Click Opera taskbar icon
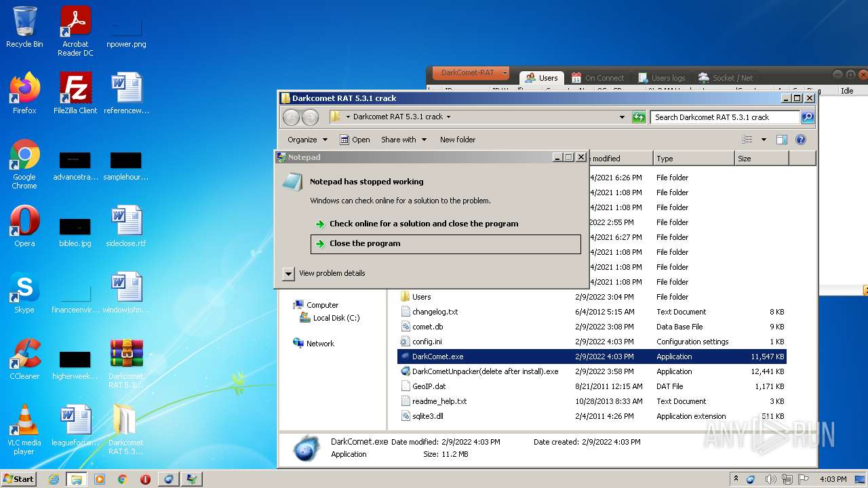 tap(145, 479)
